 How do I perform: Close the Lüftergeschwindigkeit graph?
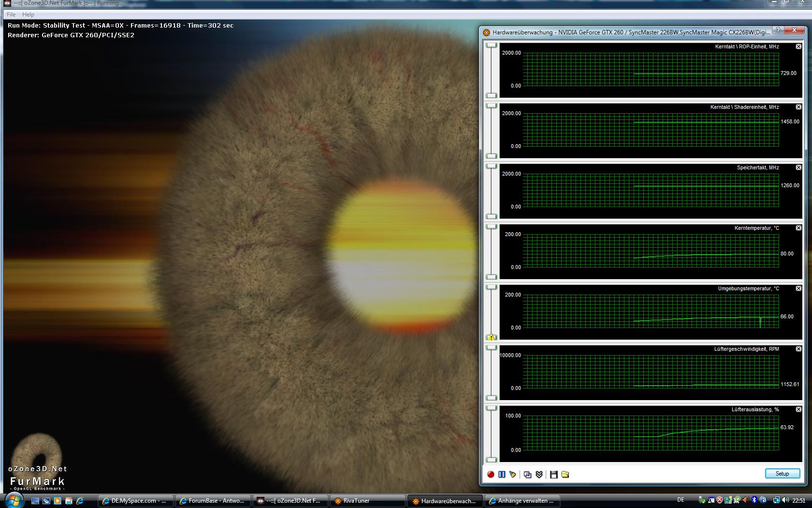(x=798, y=349)
